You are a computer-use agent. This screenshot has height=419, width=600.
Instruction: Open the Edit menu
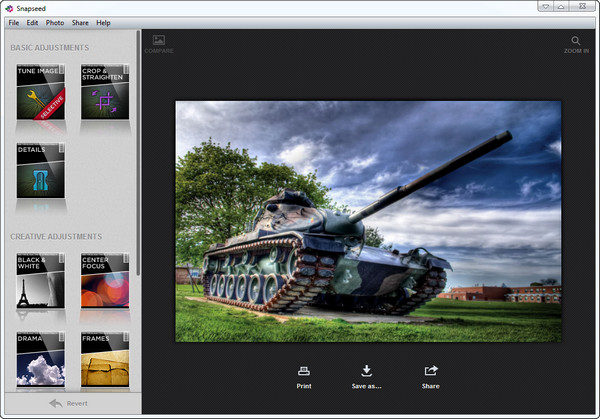(x=33, y=22)
